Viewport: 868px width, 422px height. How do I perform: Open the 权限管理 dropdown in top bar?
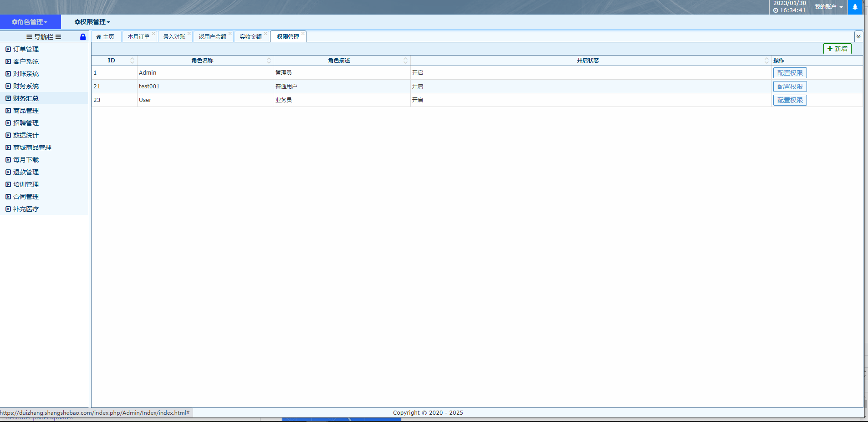pos(92,22)
